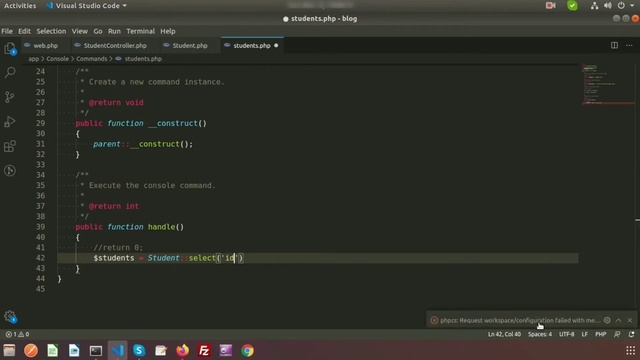640x360 pixels.
Task: Click the app breadcrumb segment
Action: tap(33, 59)
